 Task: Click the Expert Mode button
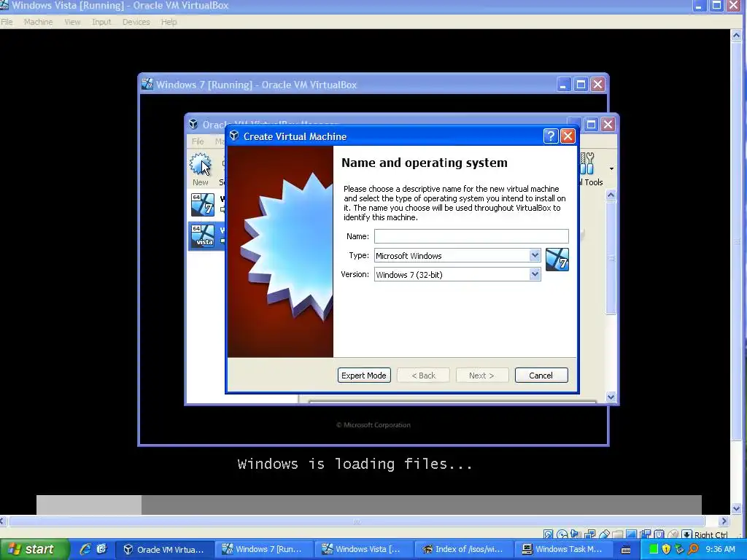click(x=364, y=376)
